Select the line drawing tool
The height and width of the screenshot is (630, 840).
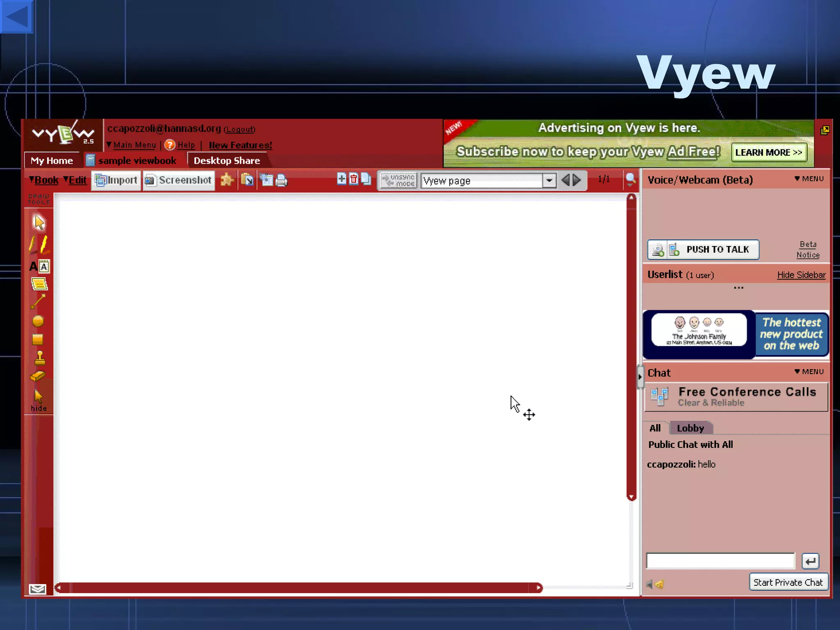38,301
